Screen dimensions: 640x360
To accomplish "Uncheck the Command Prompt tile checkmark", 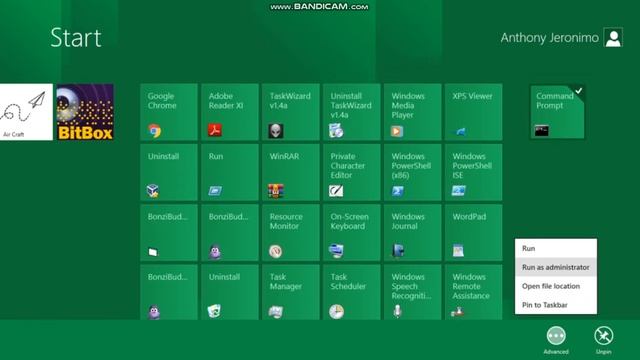I will (x=579, y=91).
